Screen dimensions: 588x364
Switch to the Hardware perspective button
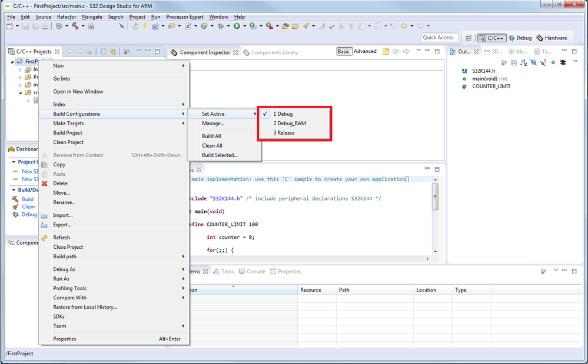552,38
